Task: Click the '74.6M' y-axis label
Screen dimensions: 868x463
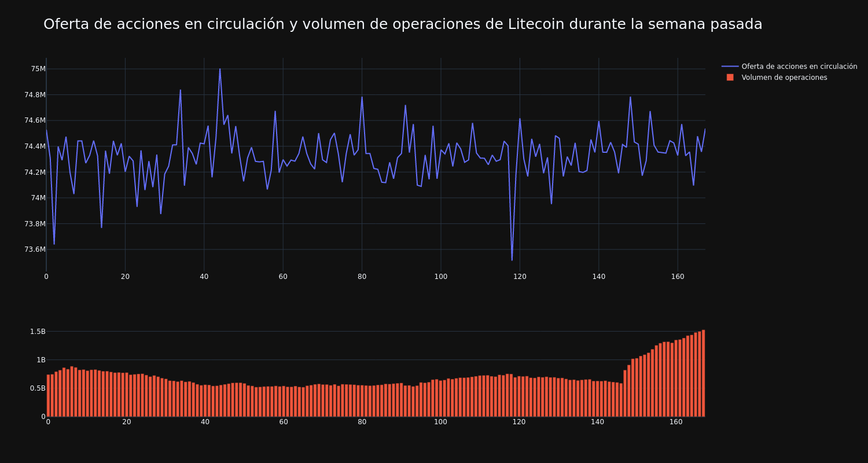Action: click(35, 120)
